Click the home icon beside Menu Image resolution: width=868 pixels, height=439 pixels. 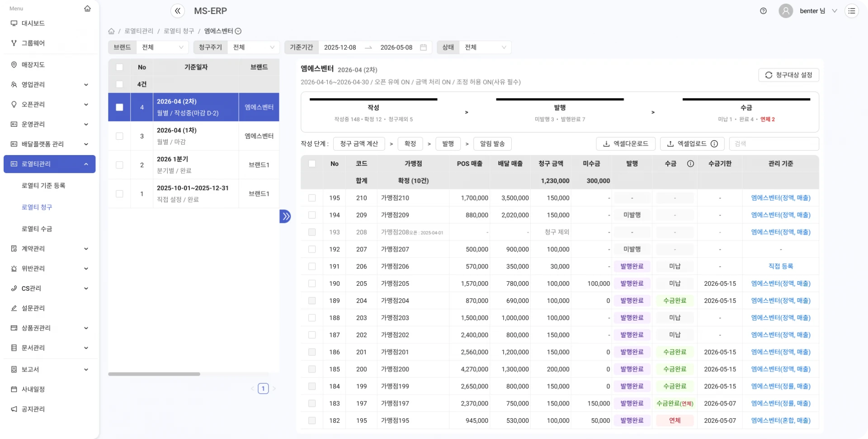(x=87, y=9)
